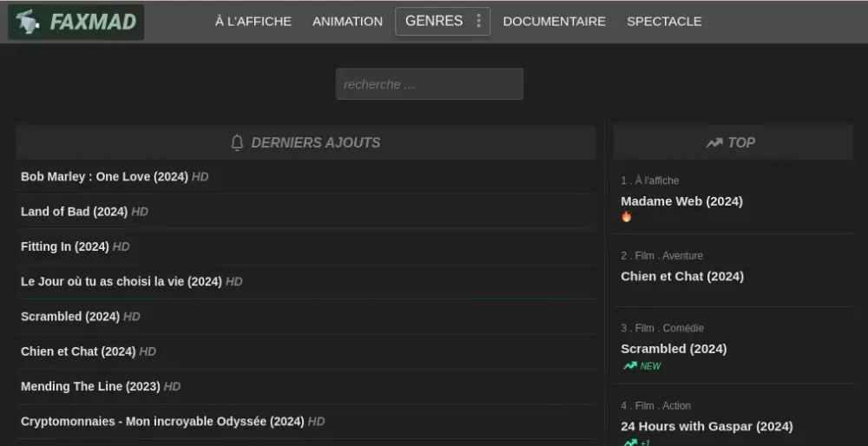Click the NEW trend icon under Scrambled
868x446 pixels.
(x=630, y=366)
